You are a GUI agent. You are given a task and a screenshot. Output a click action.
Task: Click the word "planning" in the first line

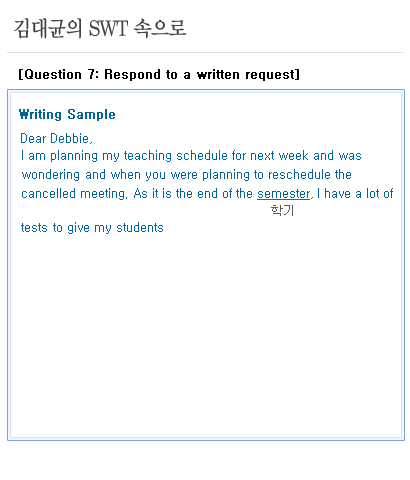point(74,156)
